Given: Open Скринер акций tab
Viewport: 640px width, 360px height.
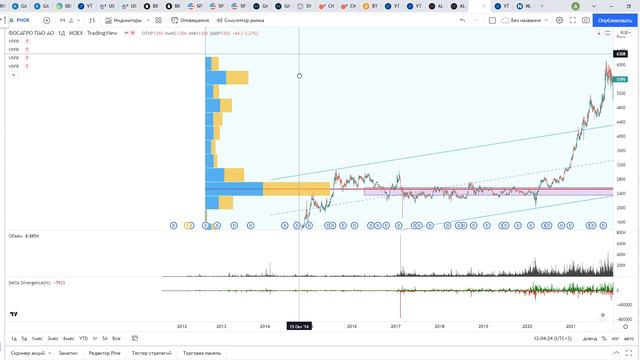Looking at the screenshot, I should [28, 353].
